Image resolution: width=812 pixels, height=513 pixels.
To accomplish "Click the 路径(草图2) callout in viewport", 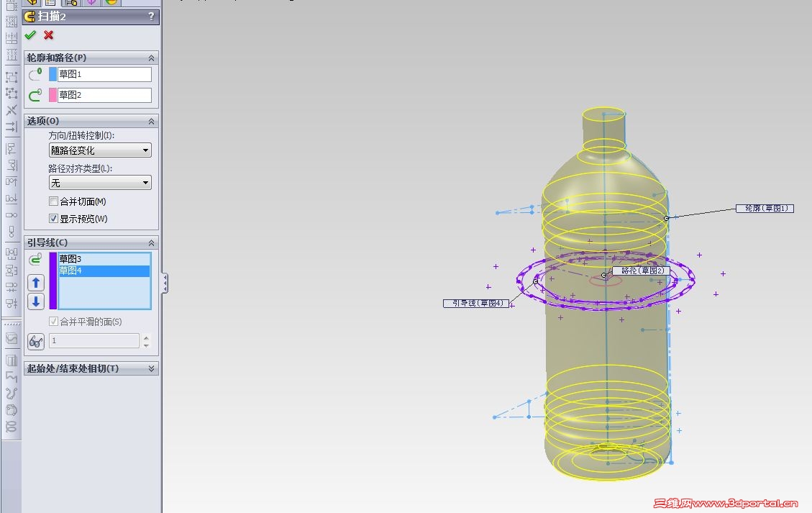I will pos(641,271).
